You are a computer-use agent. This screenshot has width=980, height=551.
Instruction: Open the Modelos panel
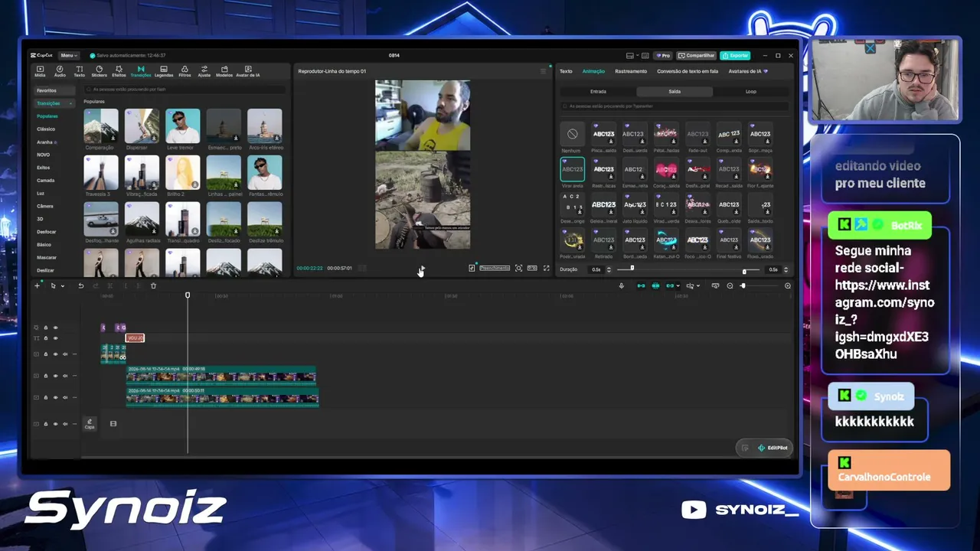point(224,71)
